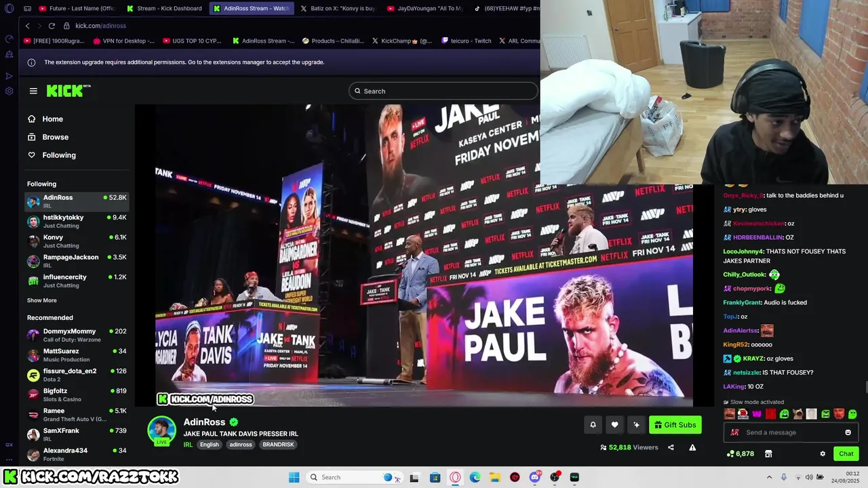Open the emote picker in the message box
This screenshot has width=868, height=488.
(x=848, y=432)
